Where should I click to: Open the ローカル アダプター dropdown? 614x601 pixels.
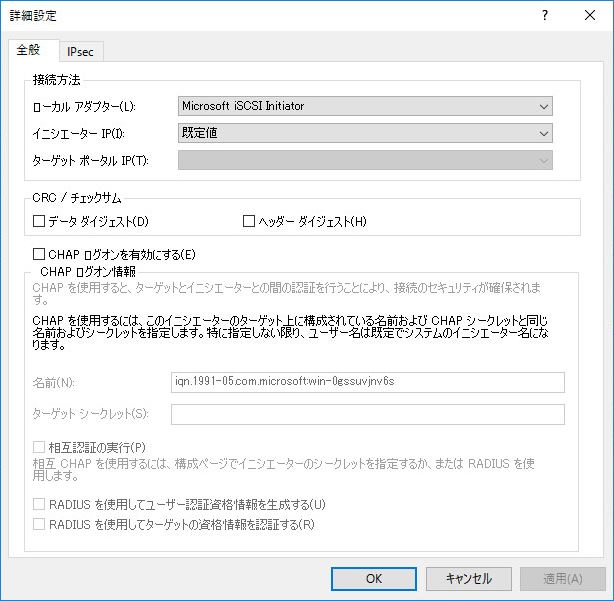click(x=365, y=106)
